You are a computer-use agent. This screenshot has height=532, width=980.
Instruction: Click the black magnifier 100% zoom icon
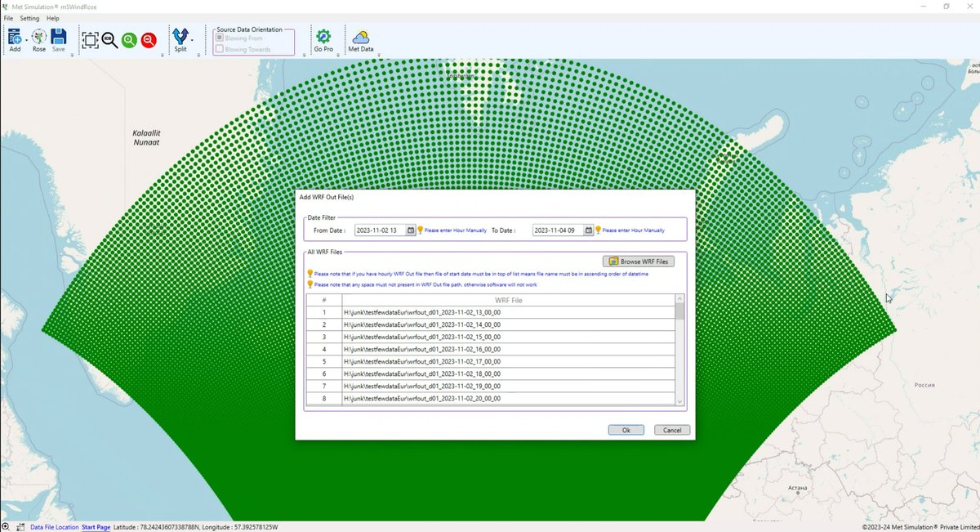tap(109, 39)
